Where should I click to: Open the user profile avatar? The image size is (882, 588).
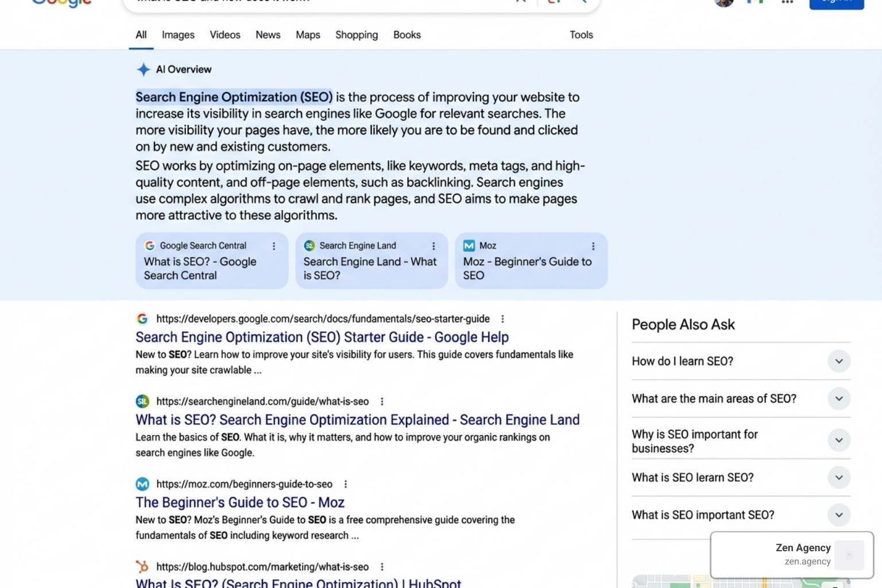724,2
